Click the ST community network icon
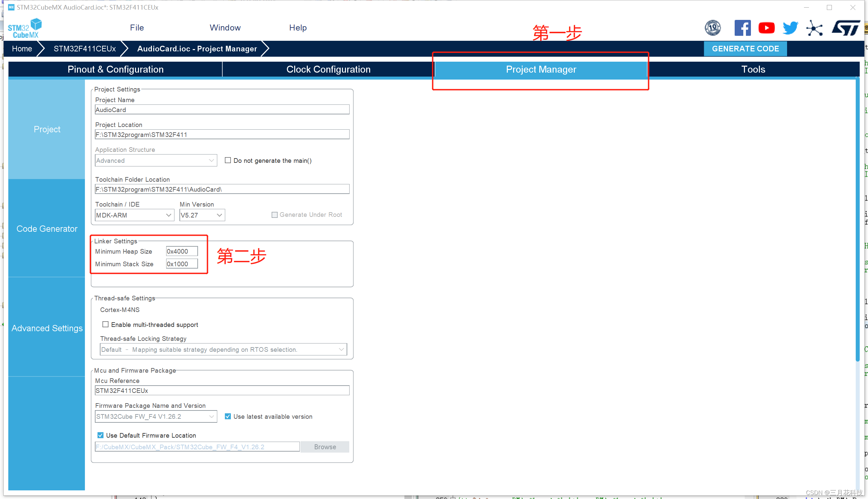 point(814,28)
